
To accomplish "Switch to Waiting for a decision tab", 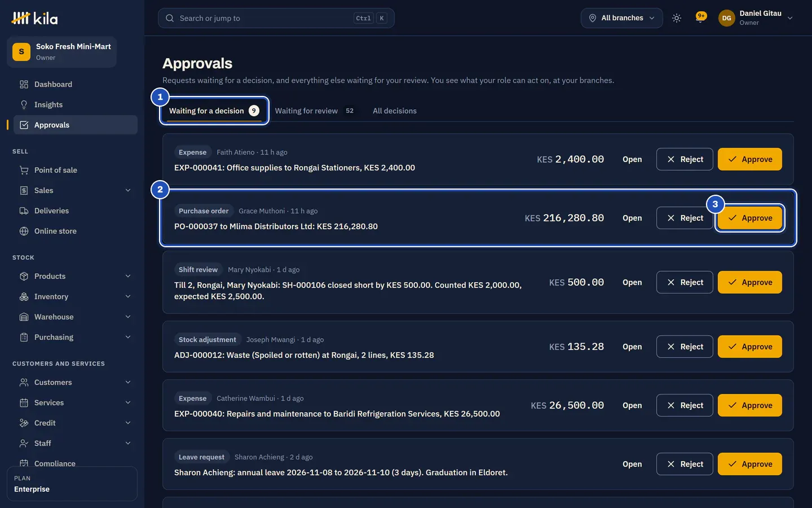I will point(214,111).
